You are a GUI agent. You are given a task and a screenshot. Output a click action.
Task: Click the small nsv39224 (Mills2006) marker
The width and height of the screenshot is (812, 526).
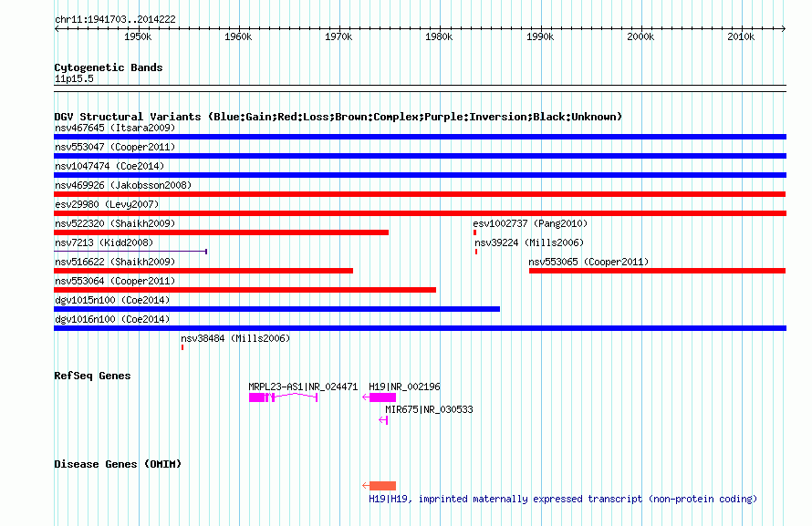point(476,252)
